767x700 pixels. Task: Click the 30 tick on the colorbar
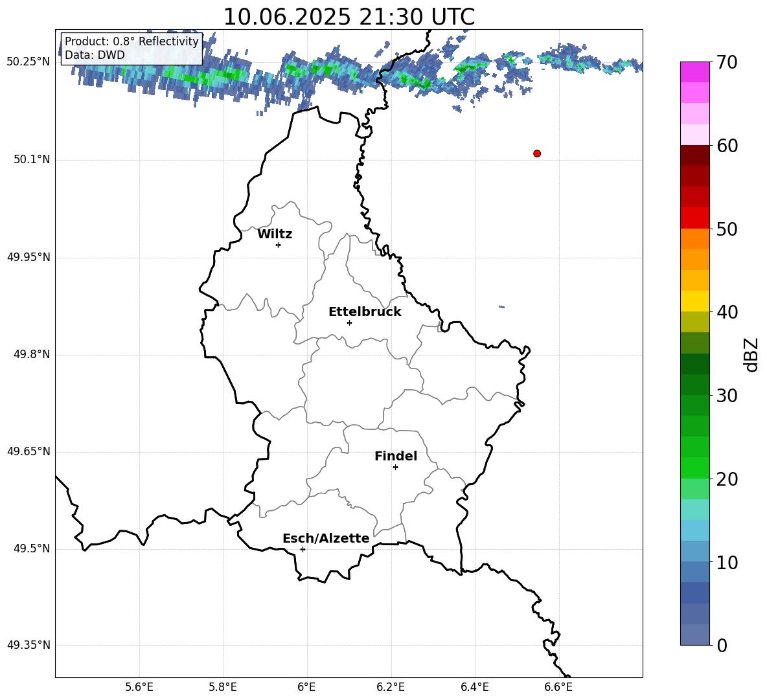click(726, 396)
